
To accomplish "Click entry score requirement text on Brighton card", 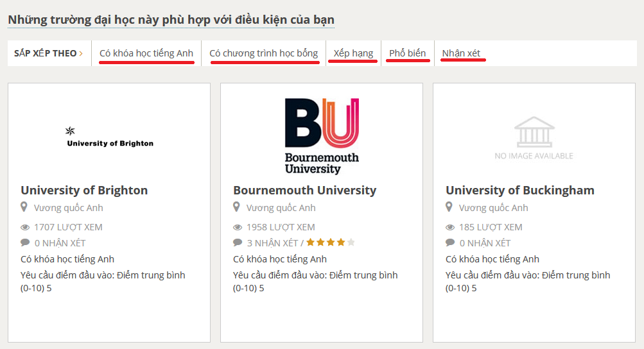I will click(103, 281).
